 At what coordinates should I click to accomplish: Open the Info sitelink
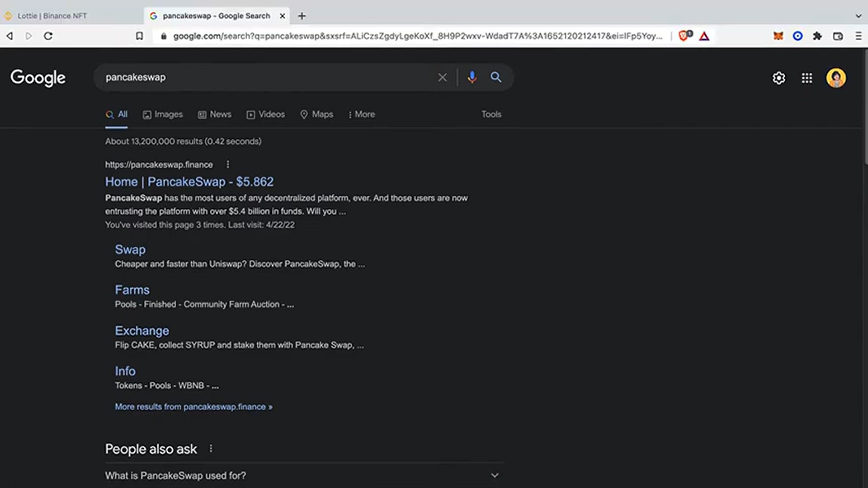point(125,371)
